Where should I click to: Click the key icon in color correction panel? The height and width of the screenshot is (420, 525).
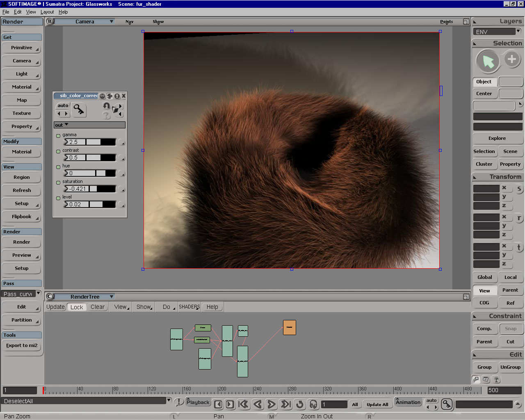(x=78, y=110)
